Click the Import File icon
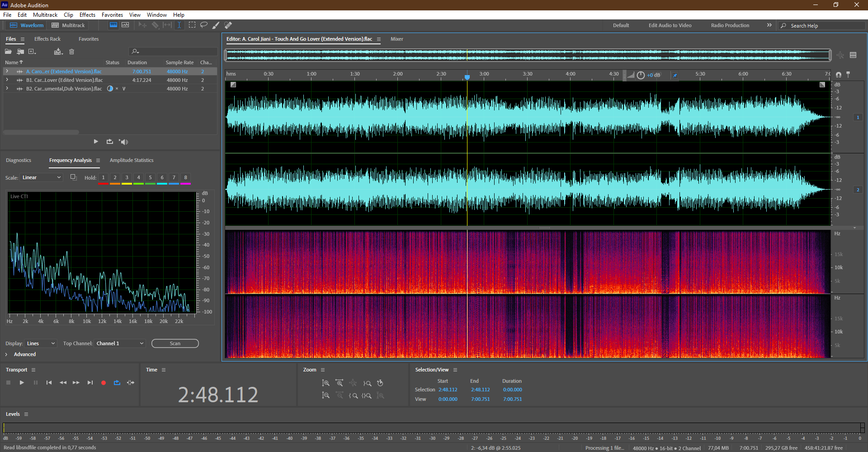The image size is (868, 452). pyautogui.click(x=20, y=52)
